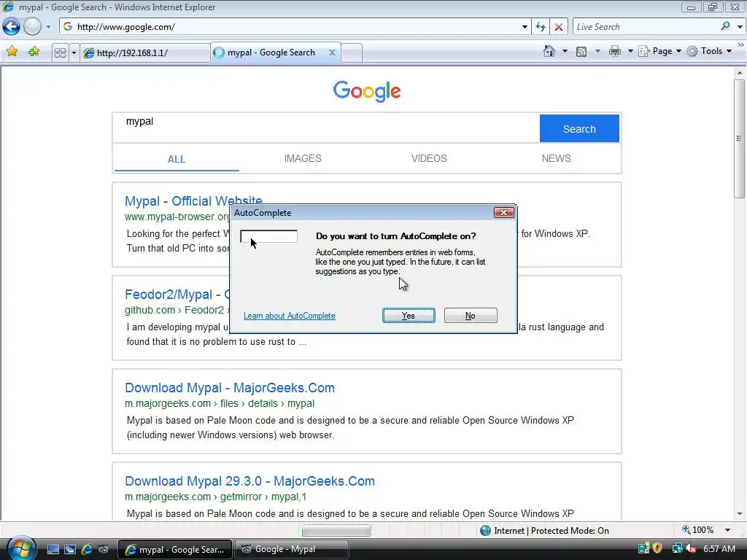Open the Live Search provider dropdown arrow
Image resolution: width=747 pixels, height=560 pixels.
tap(740, 27)
